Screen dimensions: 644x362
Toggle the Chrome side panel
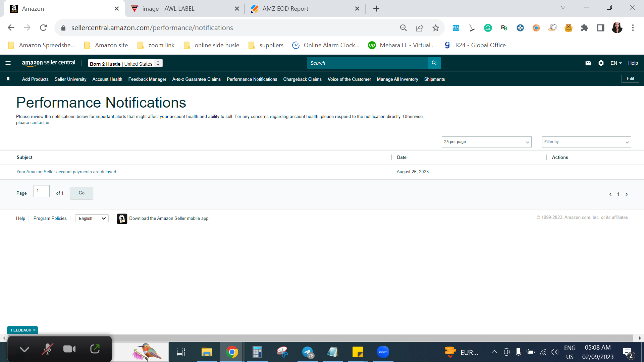600,28
